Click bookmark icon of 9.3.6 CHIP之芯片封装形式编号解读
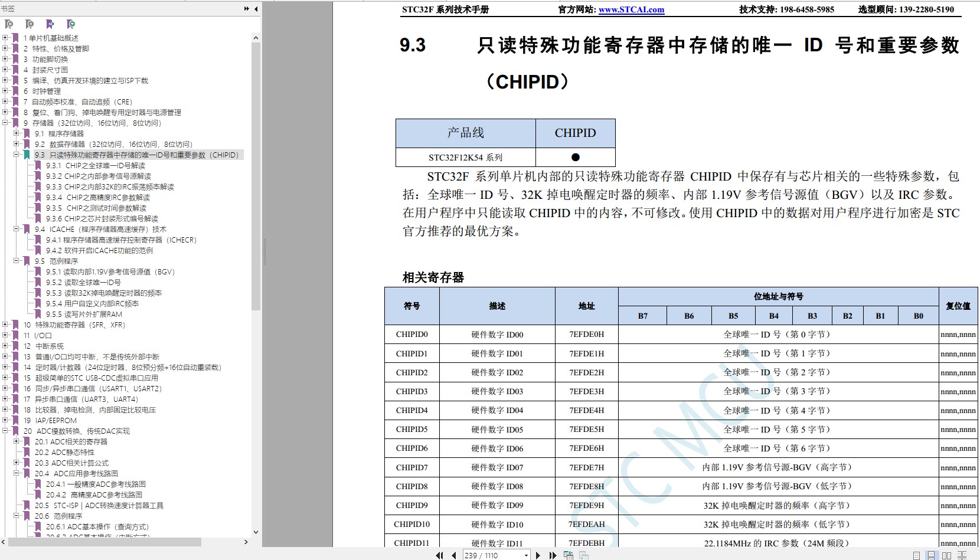The width and height of the screenshot is (980, 560). click(38, 219)
